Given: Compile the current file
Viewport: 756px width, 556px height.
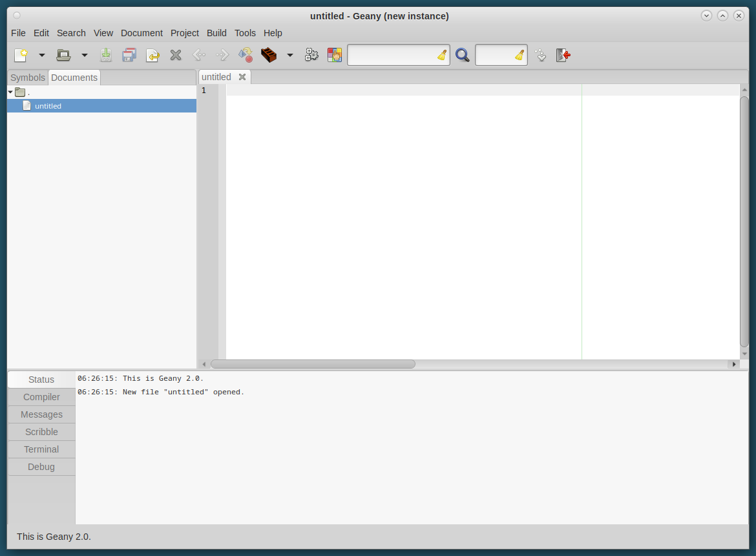Looking at the screenshot, I should [x=246, y=55].
